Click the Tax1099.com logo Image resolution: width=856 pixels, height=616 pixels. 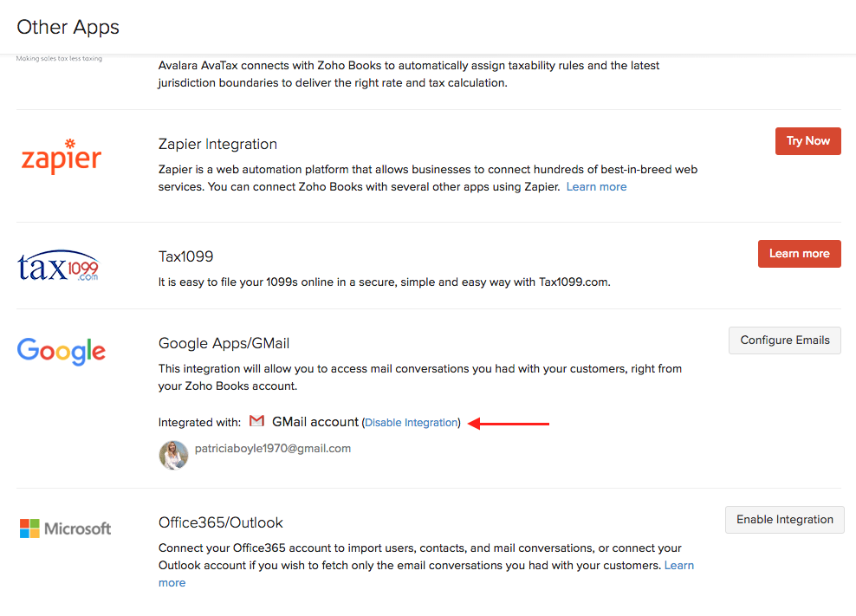[59, 265]
